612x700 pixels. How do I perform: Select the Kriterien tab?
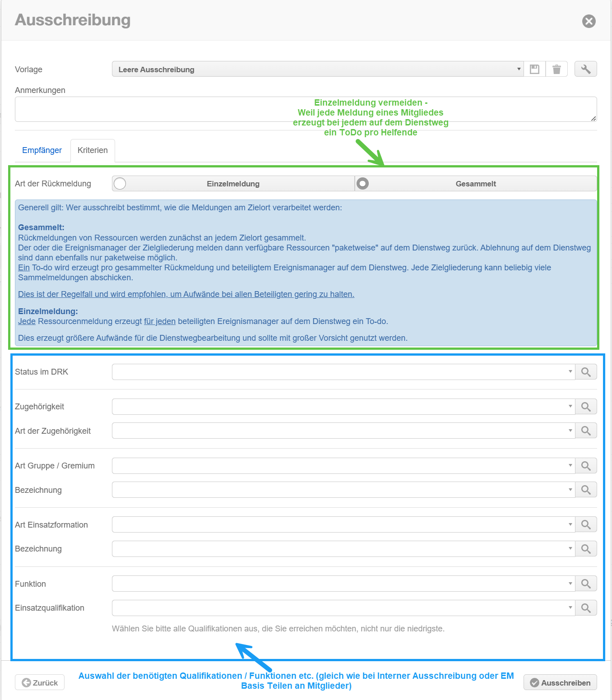pyautogui.click(x=93, y=150)
